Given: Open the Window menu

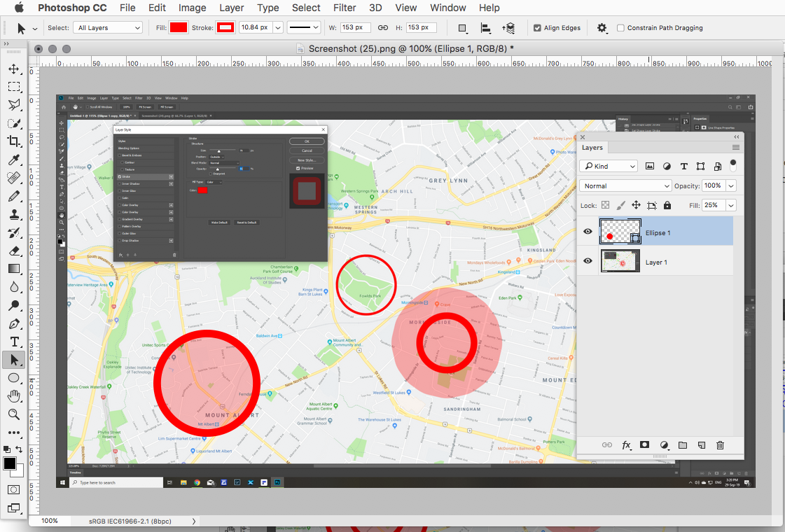Looking at the screenshot, I should coord(447,8).
